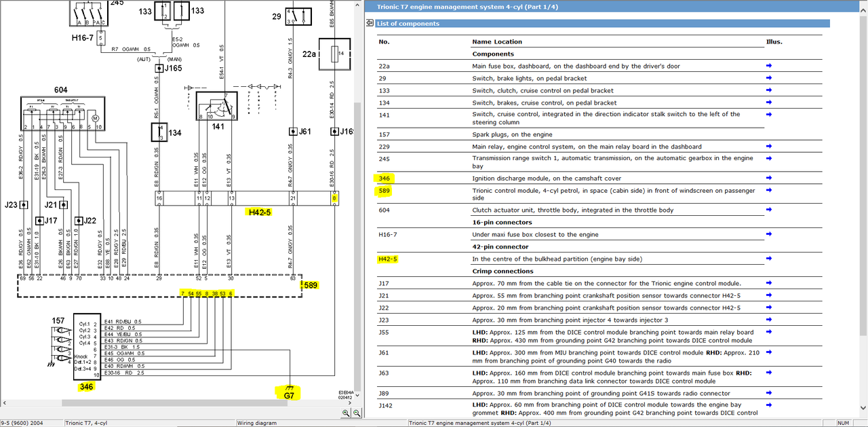Click J165 crimp label in diagram
This screenshot has width=868, height=427.
point(174,68)
